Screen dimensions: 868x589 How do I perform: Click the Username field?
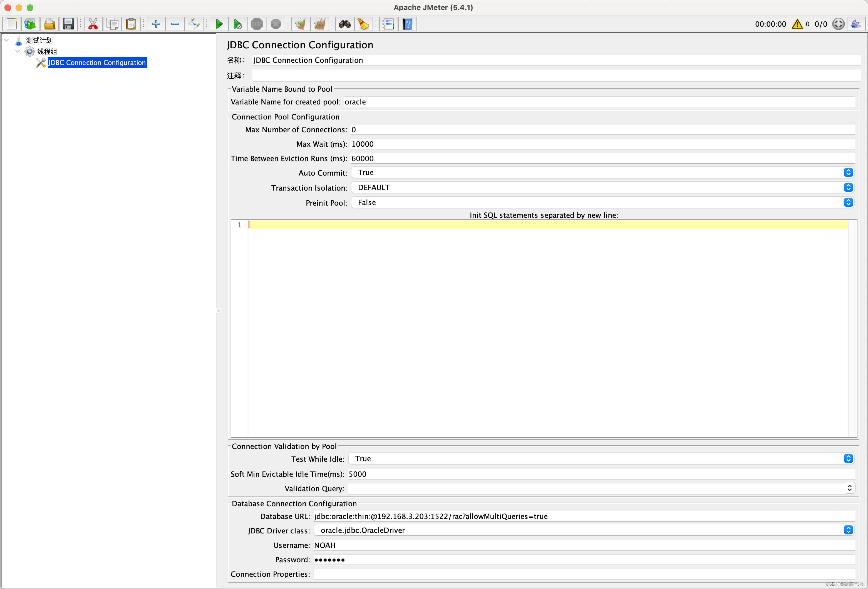tap(584, 545)
